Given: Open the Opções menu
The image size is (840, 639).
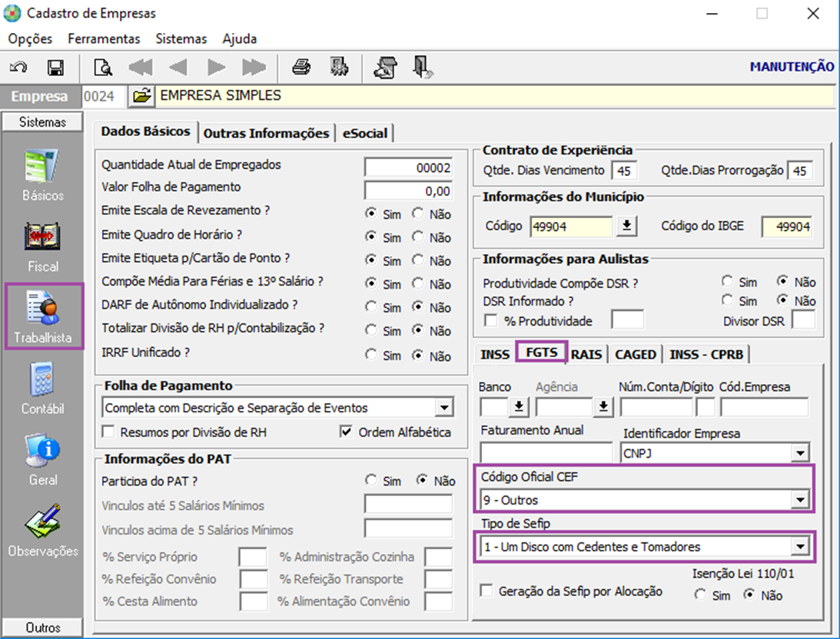Looking at the screenshot, I should 30,39.
